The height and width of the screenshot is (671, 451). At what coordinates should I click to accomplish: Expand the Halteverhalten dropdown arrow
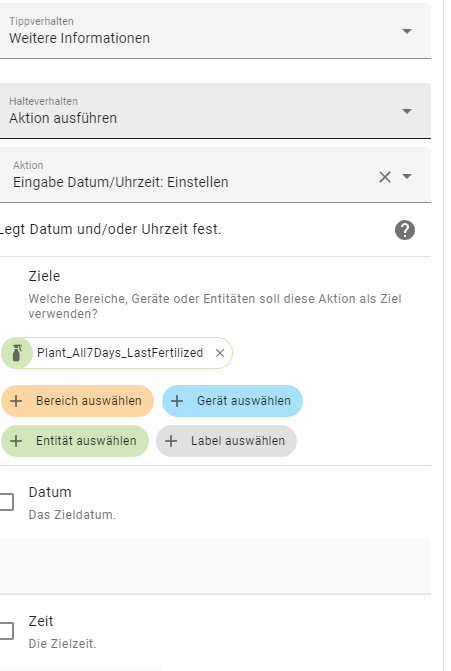[x=407, y=111]
